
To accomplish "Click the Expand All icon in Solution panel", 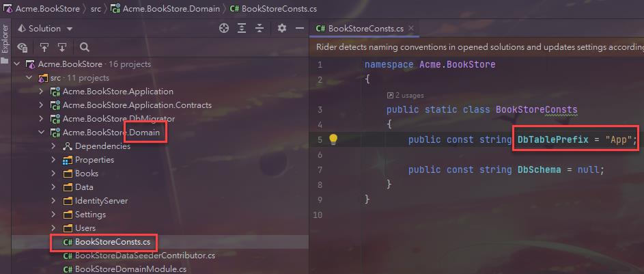I will point(242,29).
